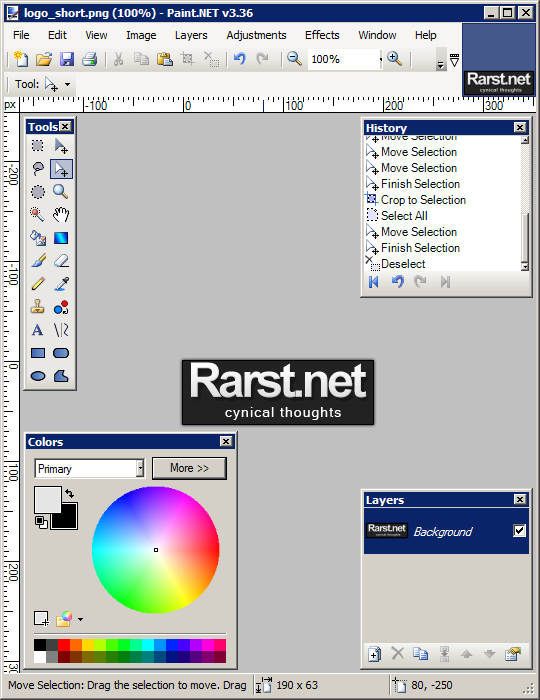Screen dimensions: 540x700
Task: Select the Color Picker eyedropper tool
Action: click(x=61, y=284)
